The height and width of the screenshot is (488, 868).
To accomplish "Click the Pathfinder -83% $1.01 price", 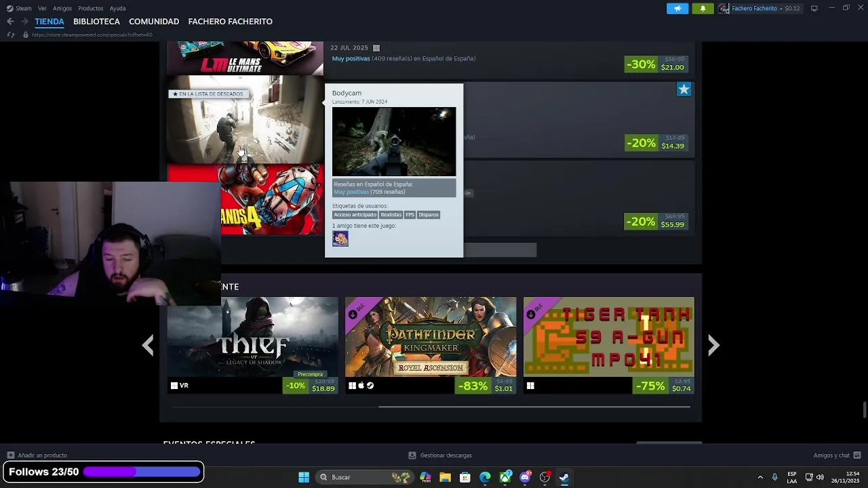I will click(485, 386).
